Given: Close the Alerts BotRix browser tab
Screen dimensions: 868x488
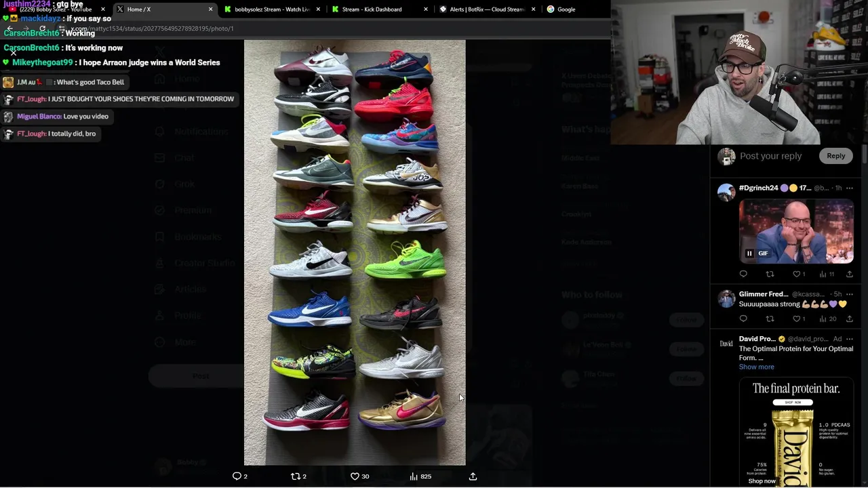Looking at the screenshot, I should 534,9.
